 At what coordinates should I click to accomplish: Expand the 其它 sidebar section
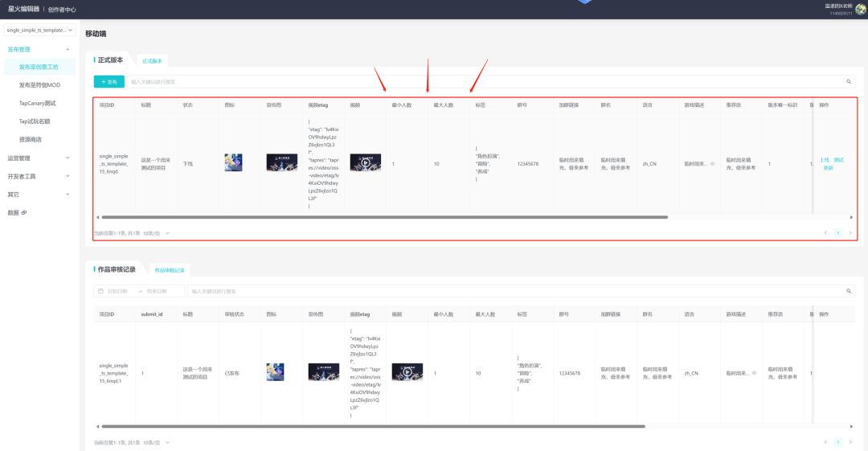[x=39, y=195]
